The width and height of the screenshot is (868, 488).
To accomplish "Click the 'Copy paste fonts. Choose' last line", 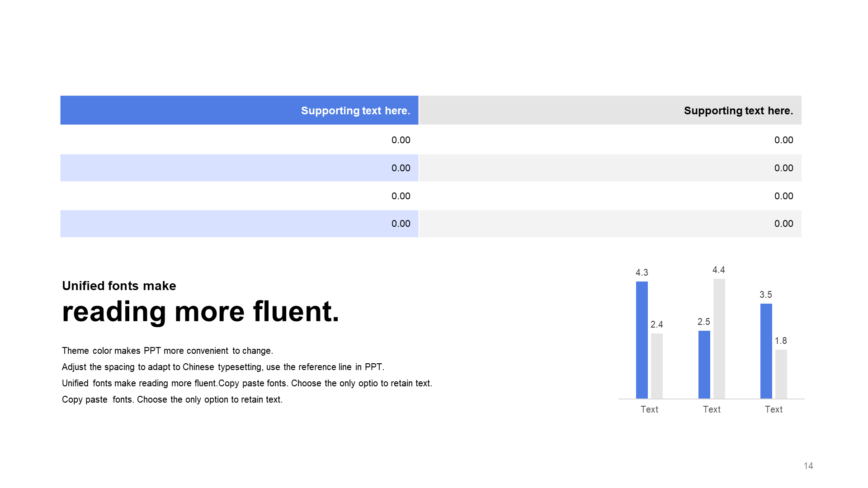I will pos(172,399).
